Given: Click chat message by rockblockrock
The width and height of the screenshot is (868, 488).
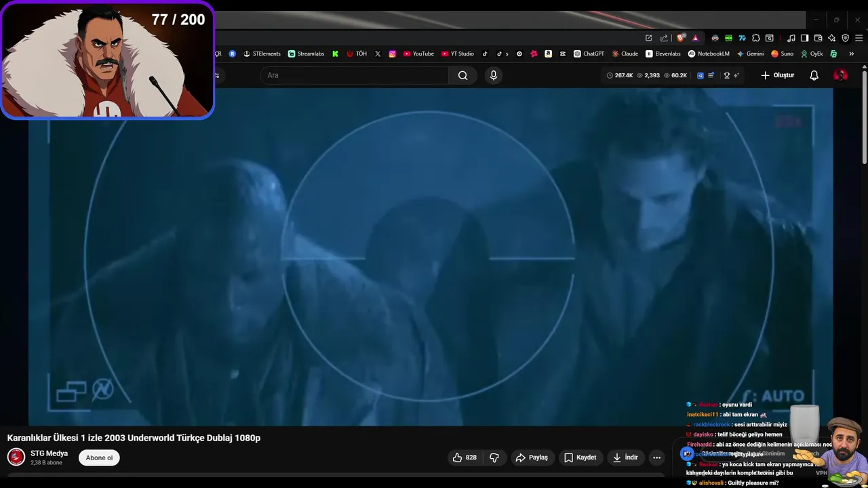Looking at the screenshot, I should (x=737, y=424).
